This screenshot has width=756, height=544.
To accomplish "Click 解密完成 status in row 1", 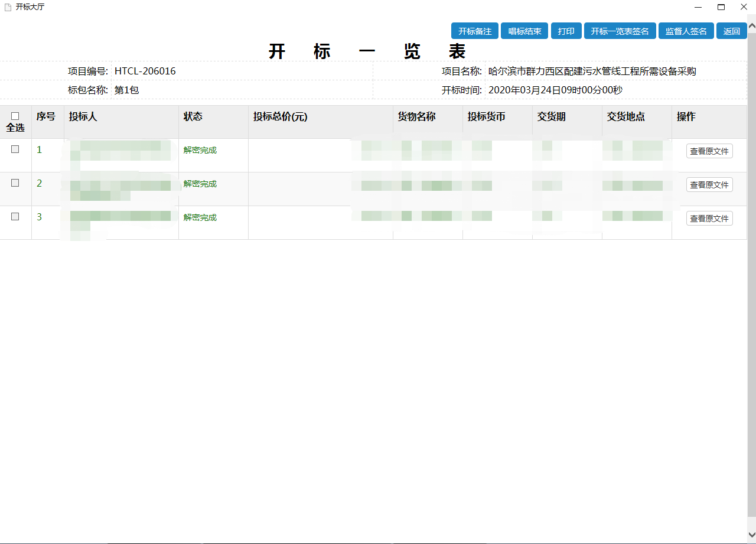I will click(200, 150).
